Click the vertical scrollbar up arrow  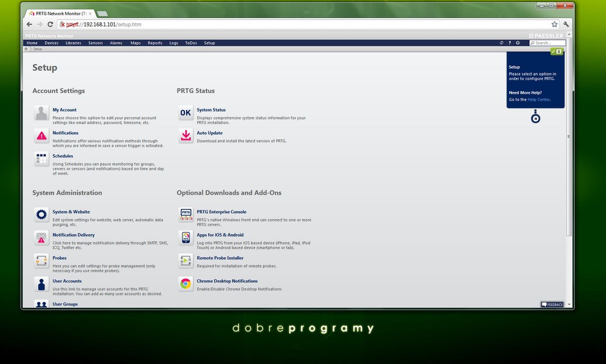pos(569,35)
